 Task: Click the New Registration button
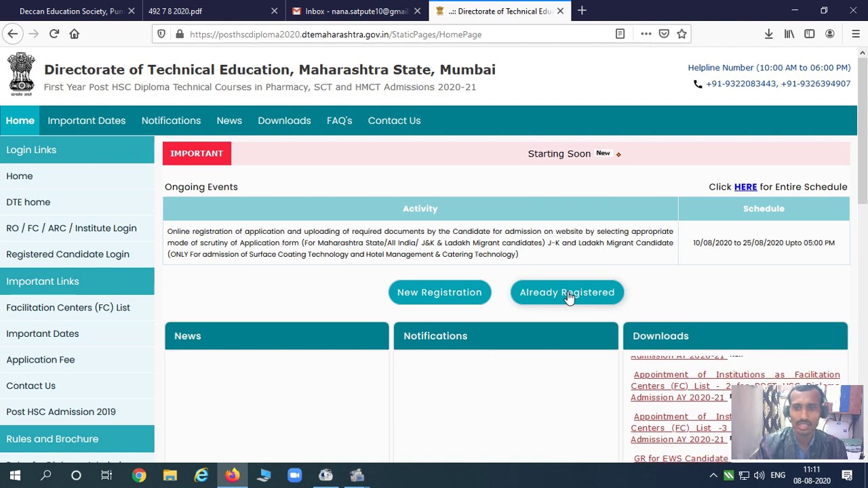click(x=439, y=292)
